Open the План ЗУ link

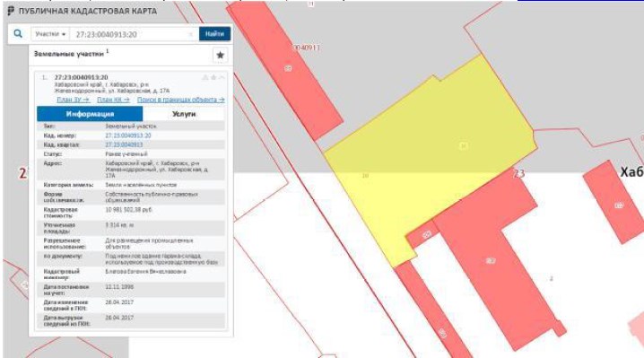click(74, 100)
